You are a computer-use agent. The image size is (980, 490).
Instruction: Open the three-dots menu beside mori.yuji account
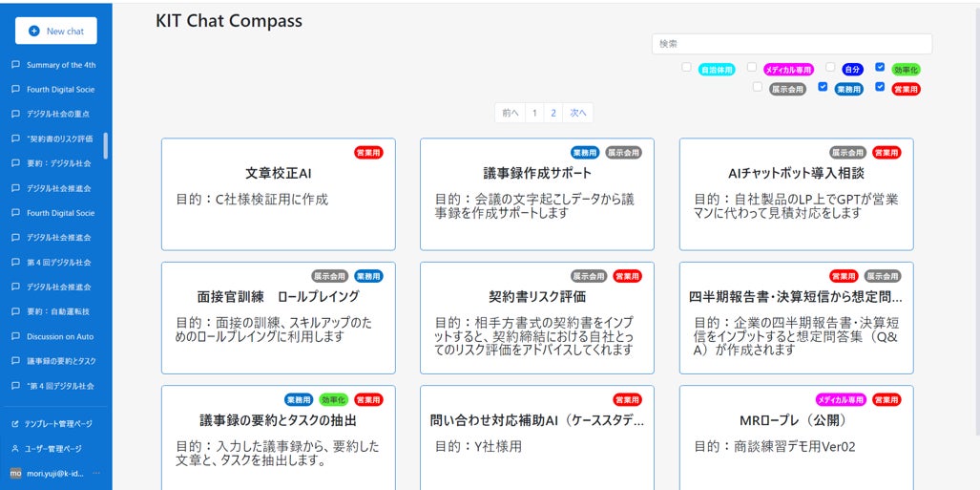pyautogui.click(x=95, y=473)
